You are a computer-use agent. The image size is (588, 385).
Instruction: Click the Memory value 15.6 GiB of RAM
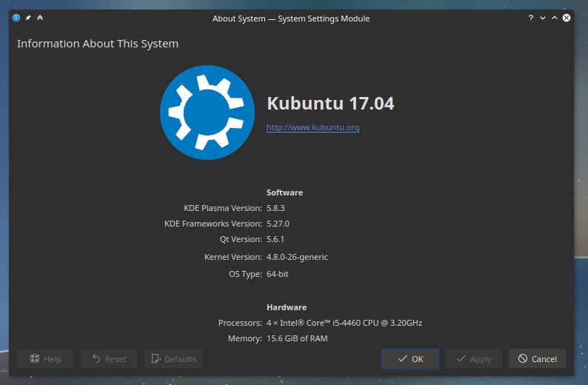297,338
